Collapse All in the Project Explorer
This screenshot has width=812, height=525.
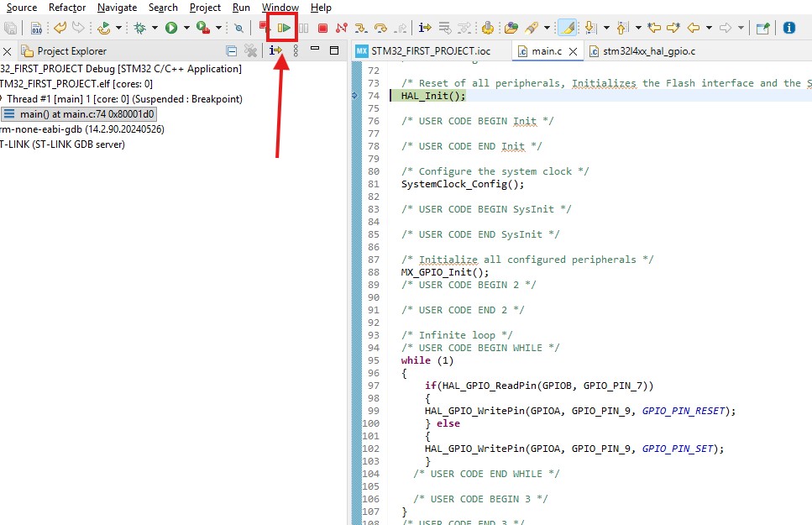(x=231, y=50)
